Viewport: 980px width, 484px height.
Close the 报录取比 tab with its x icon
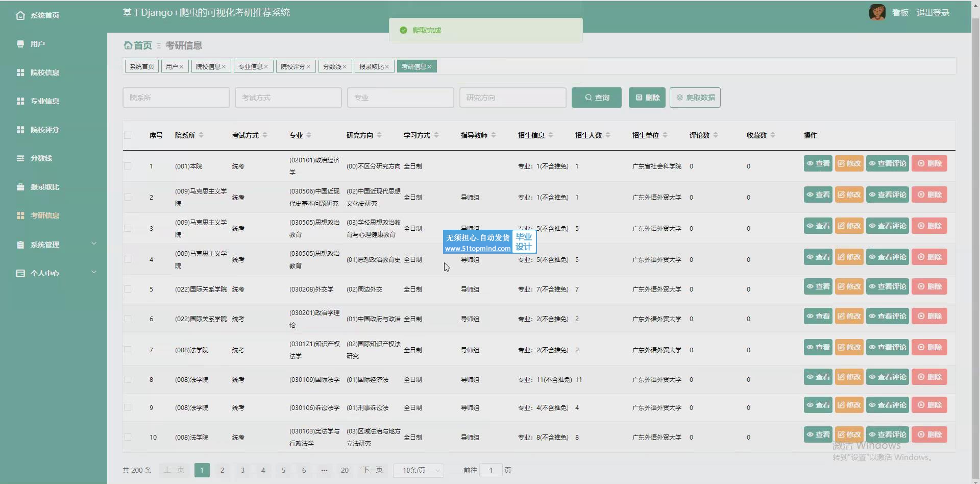tap(387, 66)
